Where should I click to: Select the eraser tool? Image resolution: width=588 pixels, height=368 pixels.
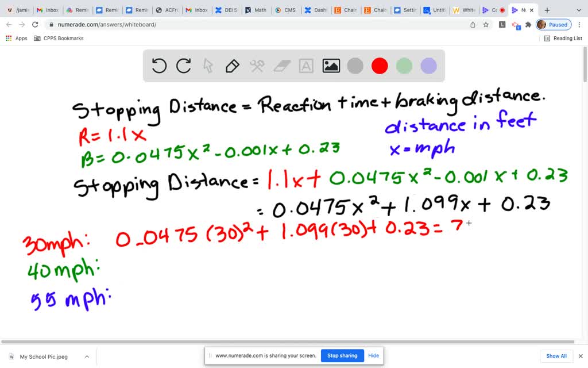(282, 66)
